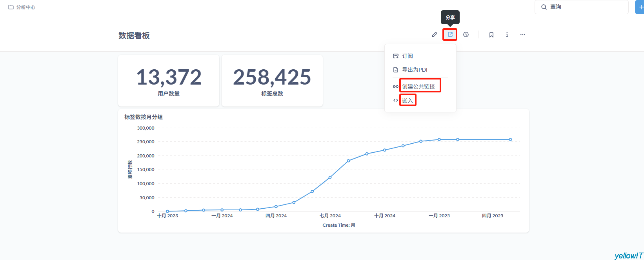Select 订阅 from the share menu
644x260 pixels.
[407, 56]
